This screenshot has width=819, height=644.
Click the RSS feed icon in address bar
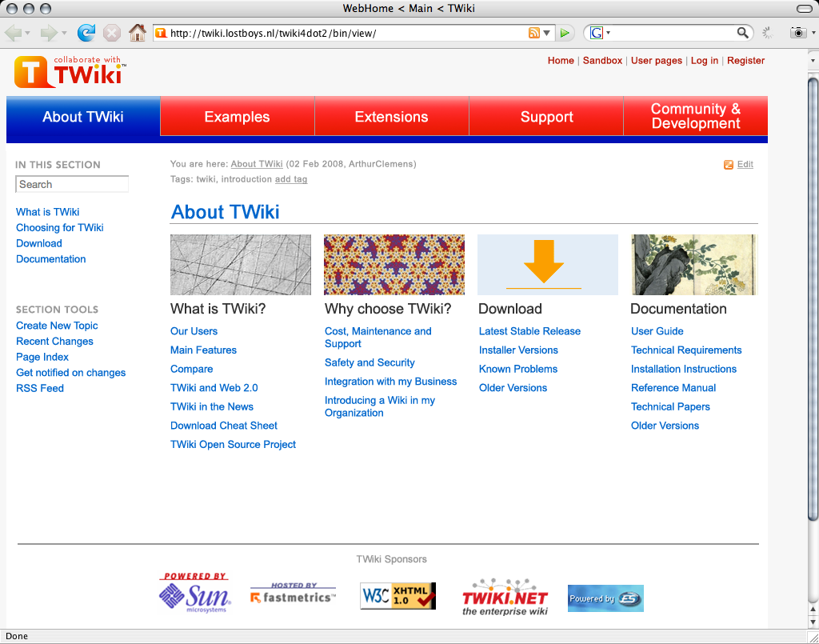(533, 33)
